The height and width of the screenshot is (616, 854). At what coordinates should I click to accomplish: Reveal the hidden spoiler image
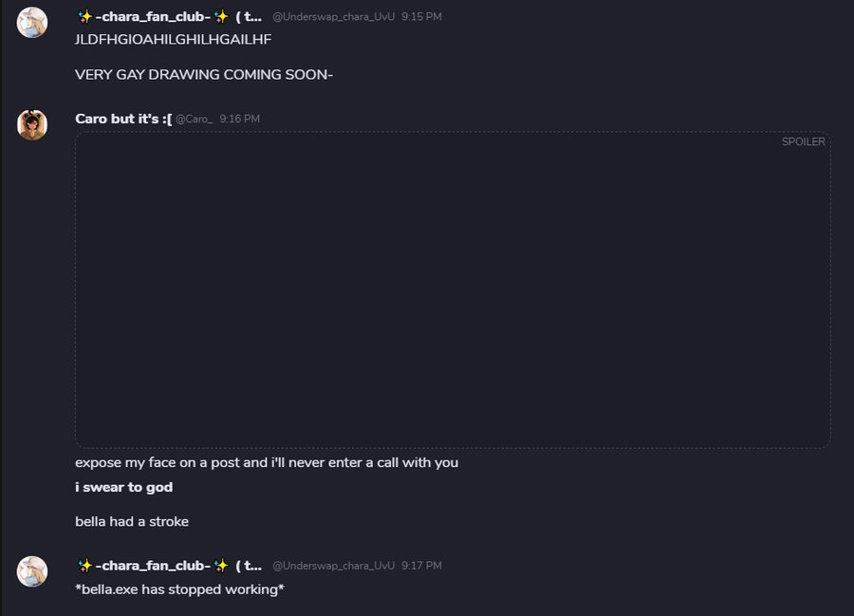453,289
